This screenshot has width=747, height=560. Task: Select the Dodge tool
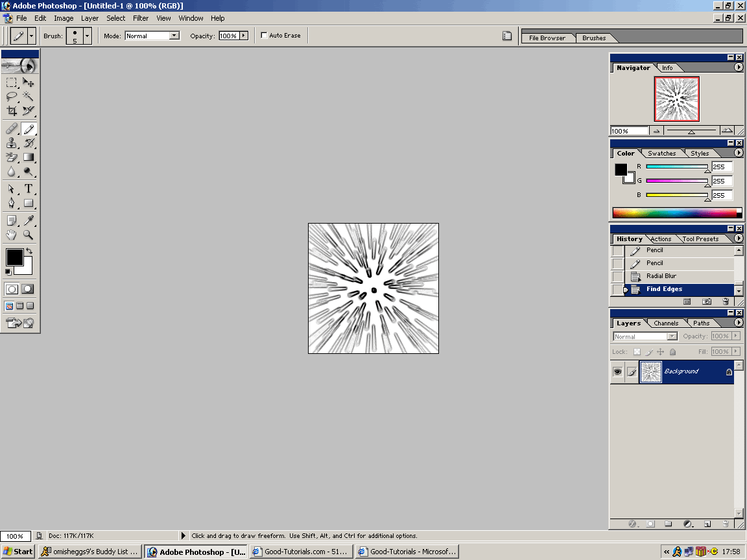tap(28, 171)
